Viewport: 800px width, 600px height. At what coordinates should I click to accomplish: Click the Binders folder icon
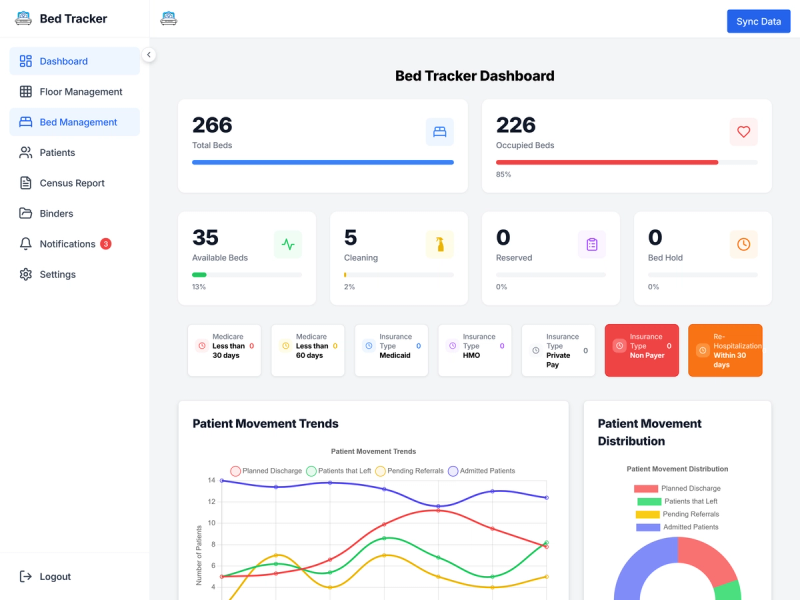[x=26, y=213]
